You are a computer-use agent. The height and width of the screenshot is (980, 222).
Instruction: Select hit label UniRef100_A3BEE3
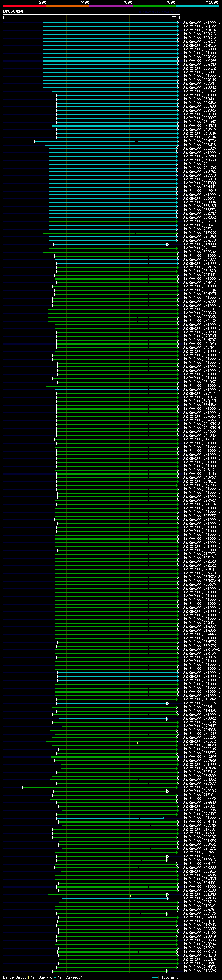pos(199,210)
